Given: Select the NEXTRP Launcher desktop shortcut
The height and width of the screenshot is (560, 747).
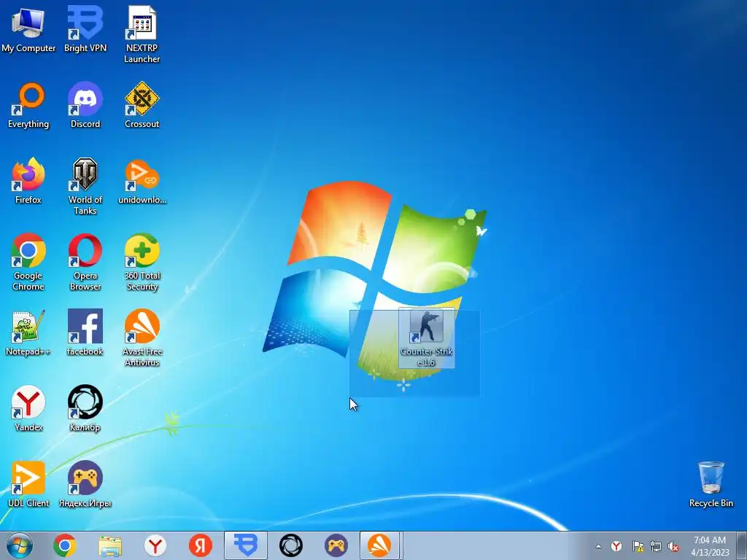Looking at the screenshot, I should click(142, 35).
